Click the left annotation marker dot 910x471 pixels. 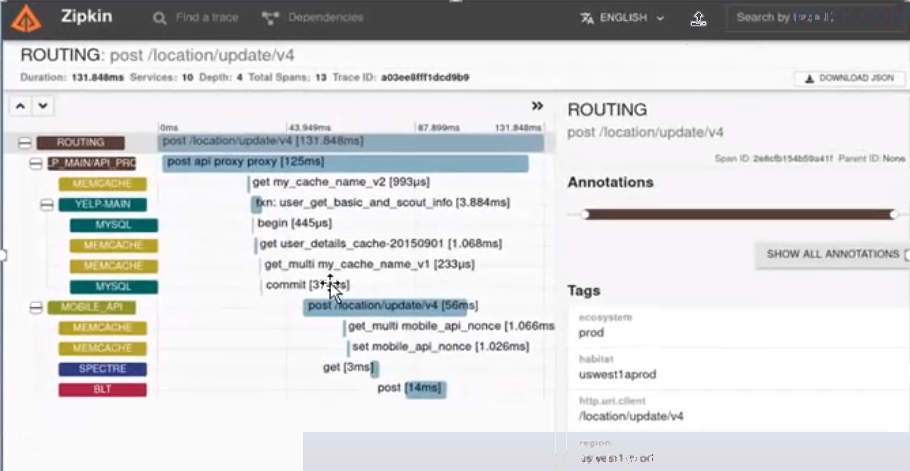(x=585, y=215)
